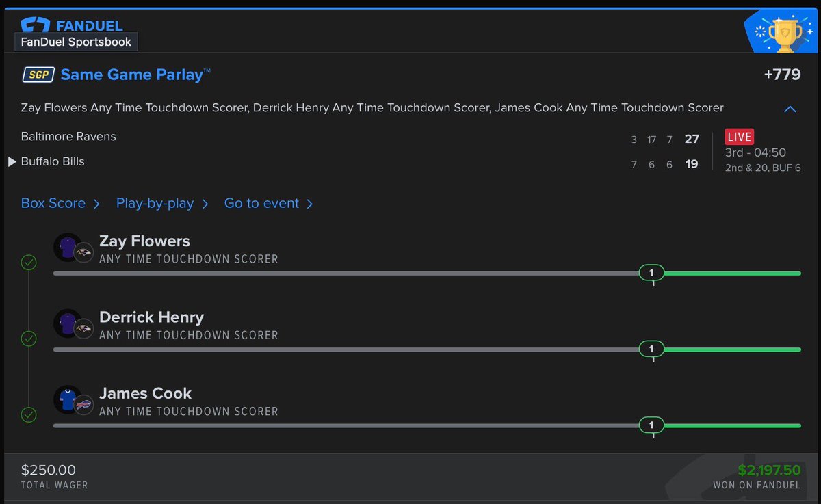
Task: Click the parlay legs summary text
Action: coord(372,107)
